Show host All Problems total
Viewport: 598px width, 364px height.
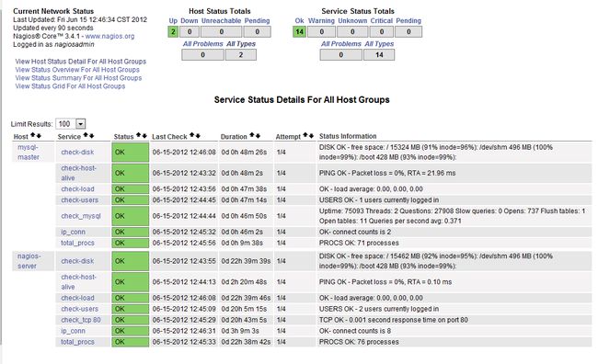[x=203, y=55]
